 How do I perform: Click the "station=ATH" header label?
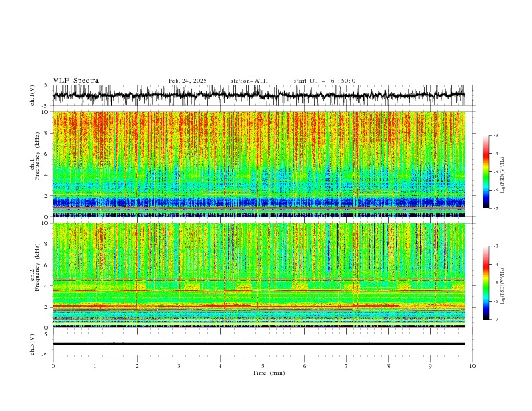point(249,81)
